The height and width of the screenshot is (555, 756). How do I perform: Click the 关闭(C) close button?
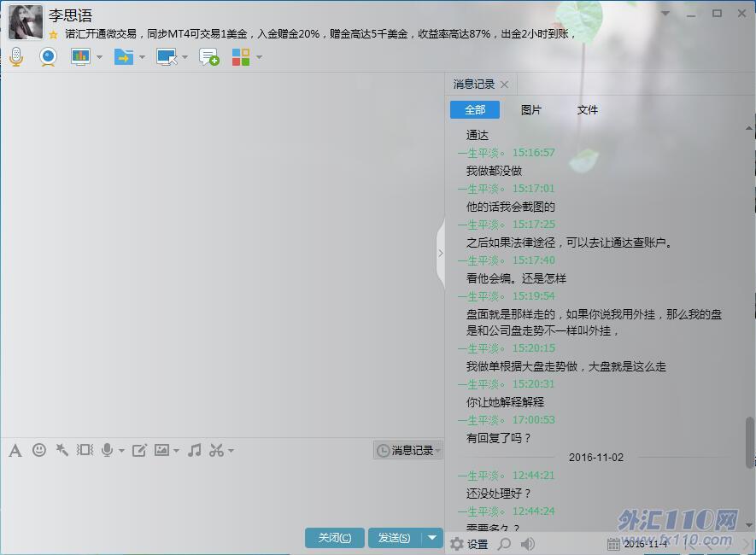pos(334,538)
